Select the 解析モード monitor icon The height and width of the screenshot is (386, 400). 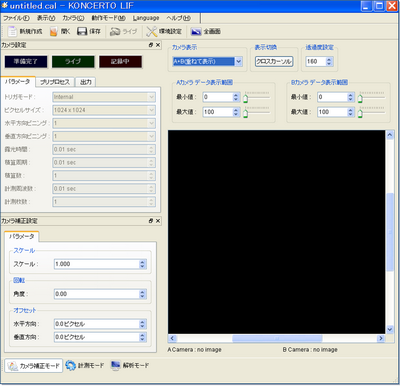tap(115, 365)
